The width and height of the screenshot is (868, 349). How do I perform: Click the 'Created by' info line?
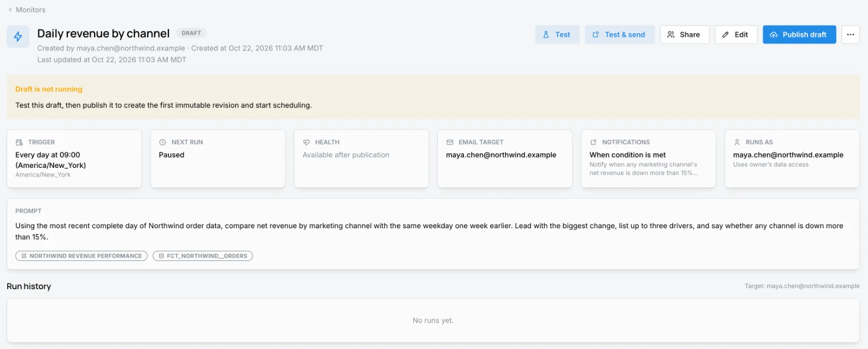tap(180, 48)
